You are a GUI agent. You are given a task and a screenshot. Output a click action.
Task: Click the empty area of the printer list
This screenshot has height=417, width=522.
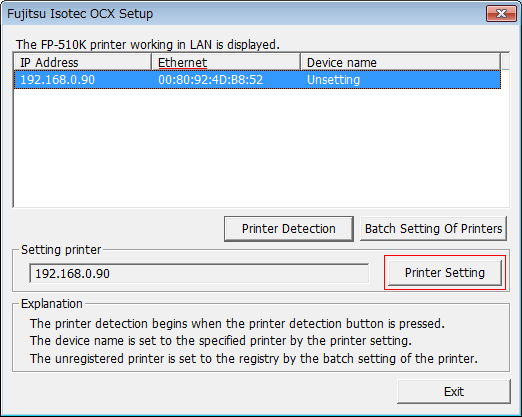coord(257,147)
